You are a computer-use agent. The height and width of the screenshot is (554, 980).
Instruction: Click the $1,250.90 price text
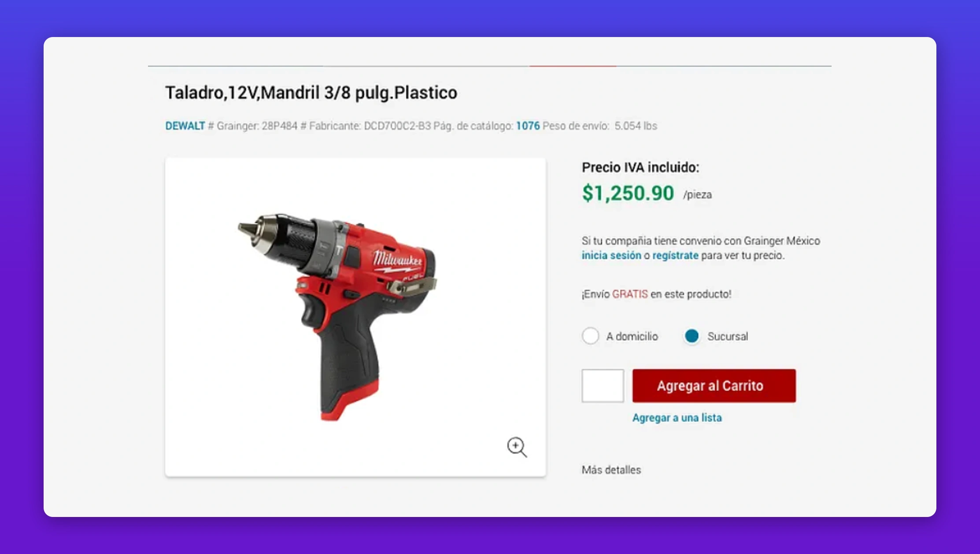628,193
